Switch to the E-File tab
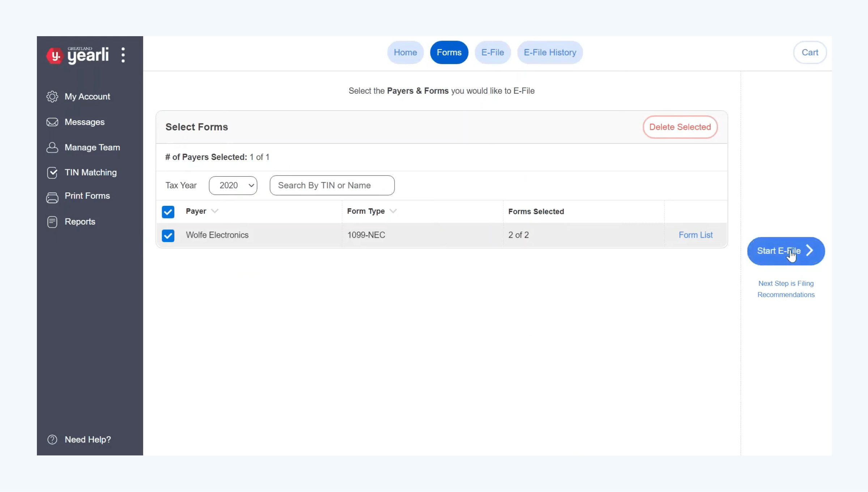The height and width of the screenshot is (492, 868). tap(492, 52)
